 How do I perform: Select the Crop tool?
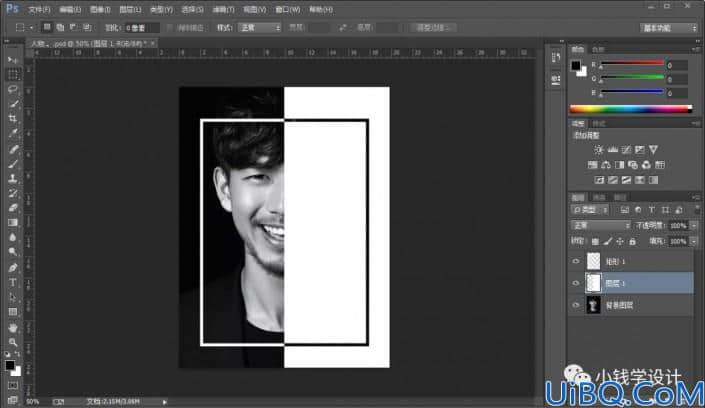click(x=13, y=119)
